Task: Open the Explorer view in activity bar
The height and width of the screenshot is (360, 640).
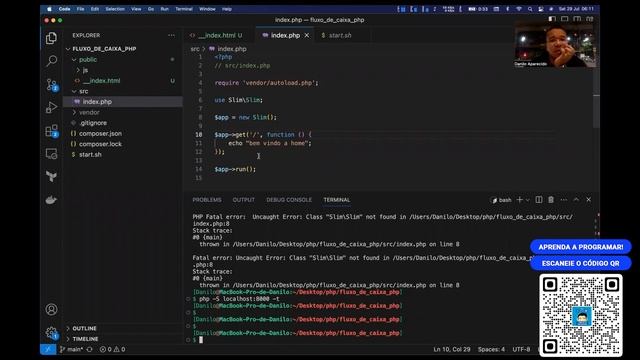Action: pyautogui.click(x=51, y=38)
